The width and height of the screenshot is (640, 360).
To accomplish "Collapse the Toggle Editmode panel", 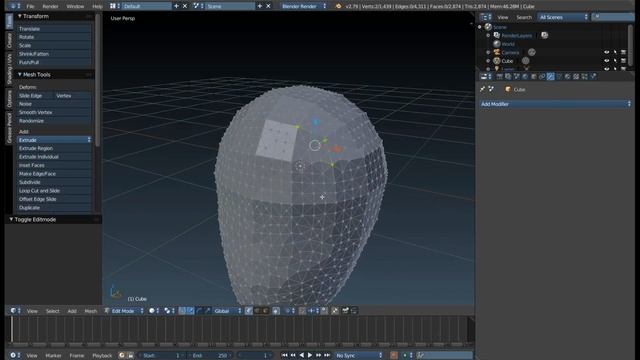I will (11, 219).
